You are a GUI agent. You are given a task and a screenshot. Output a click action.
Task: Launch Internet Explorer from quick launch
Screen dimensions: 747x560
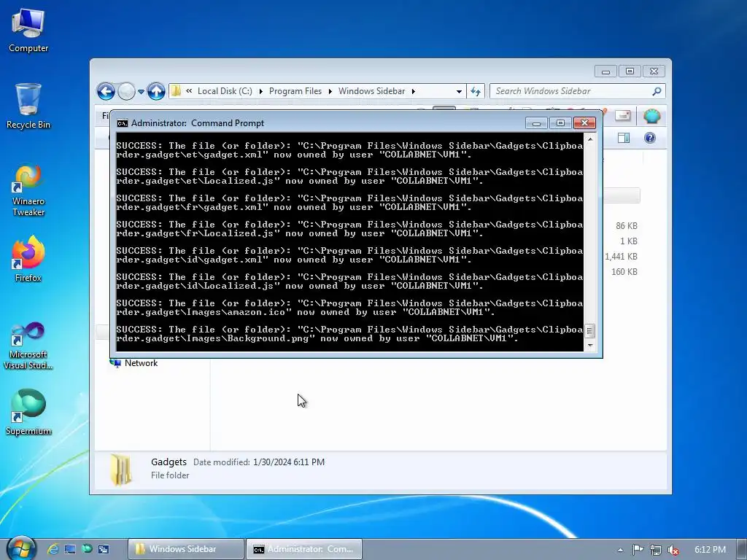(53, 549)
